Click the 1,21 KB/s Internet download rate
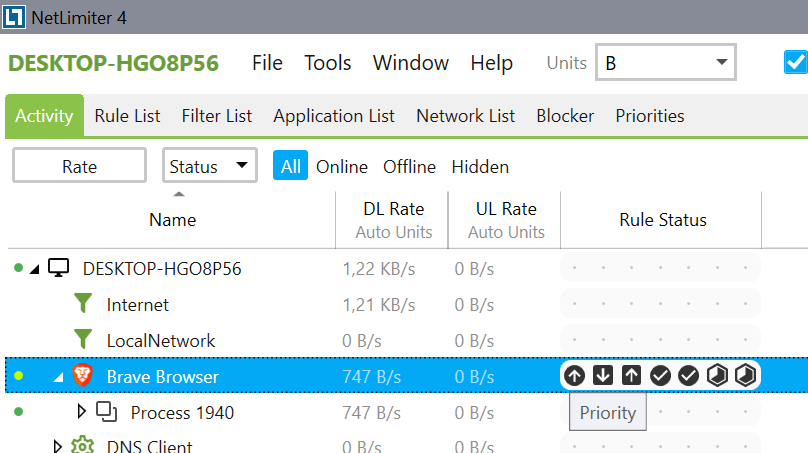The width and height of the screenshot is (808, 453). [379, 305]
